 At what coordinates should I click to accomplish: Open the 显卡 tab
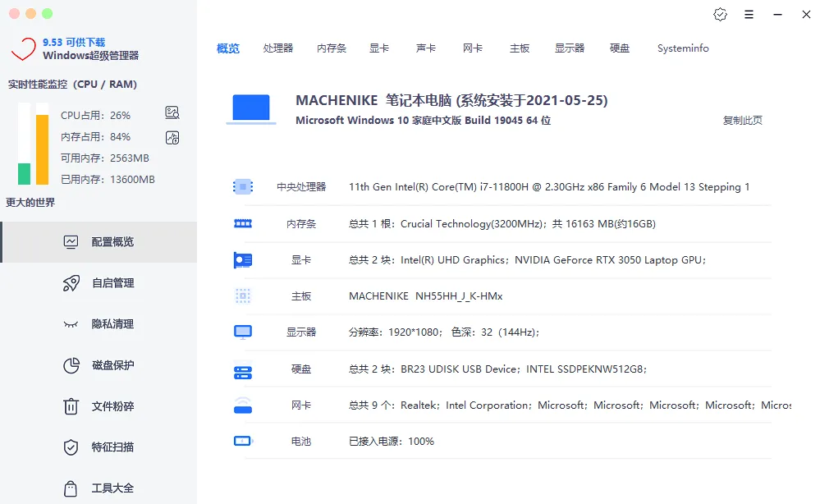click(379, 48)
